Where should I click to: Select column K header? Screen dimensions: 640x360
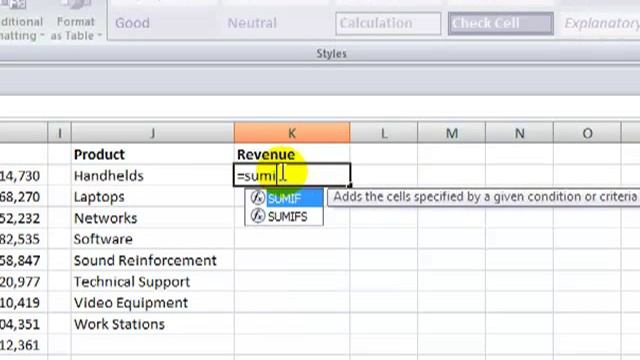click(292, 133)
